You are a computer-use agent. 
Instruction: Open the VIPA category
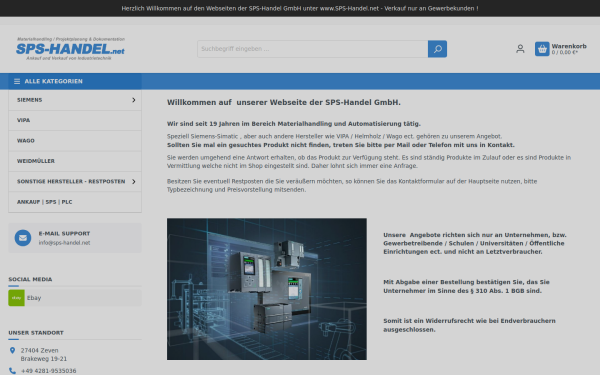tap(75, 120)
